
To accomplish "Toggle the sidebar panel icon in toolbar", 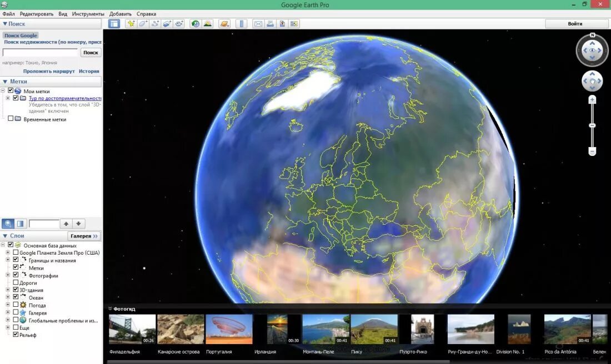I will 114,24.
